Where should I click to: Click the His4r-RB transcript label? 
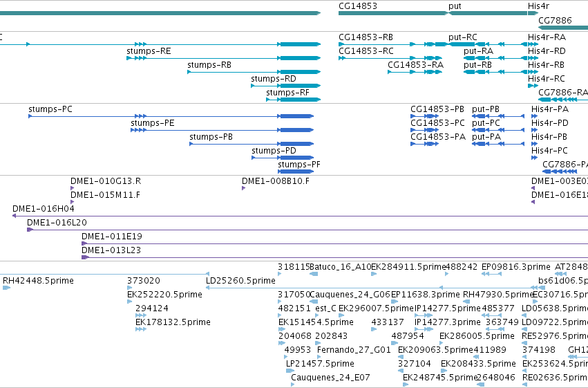[546, 65]
